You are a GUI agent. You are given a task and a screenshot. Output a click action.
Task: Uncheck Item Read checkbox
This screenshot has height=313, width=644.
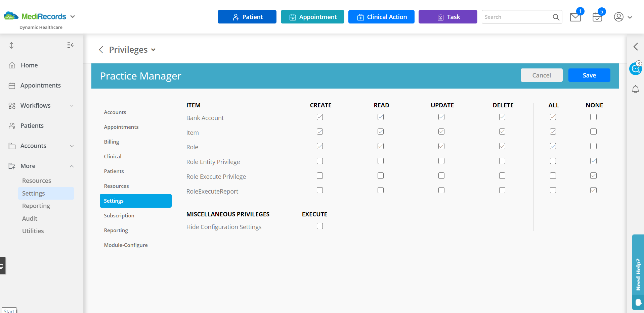(x=381, y=132)
